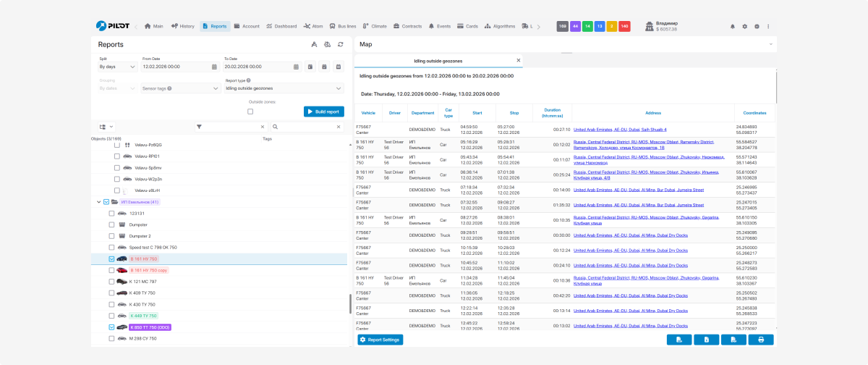
Task: Open the Split By days dropdown
Action: [x=117, y=67]
